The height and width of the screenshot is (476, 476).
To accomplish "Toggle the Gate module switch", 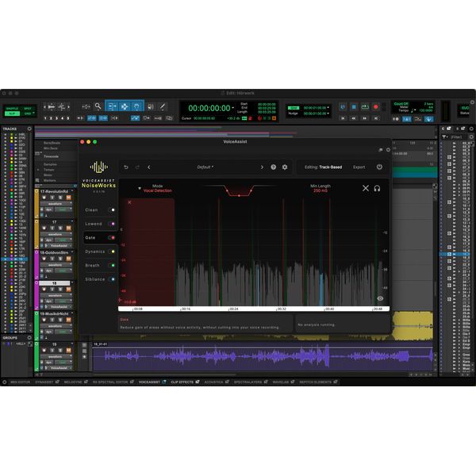I will pyautogui.click(x=112, y=238).
